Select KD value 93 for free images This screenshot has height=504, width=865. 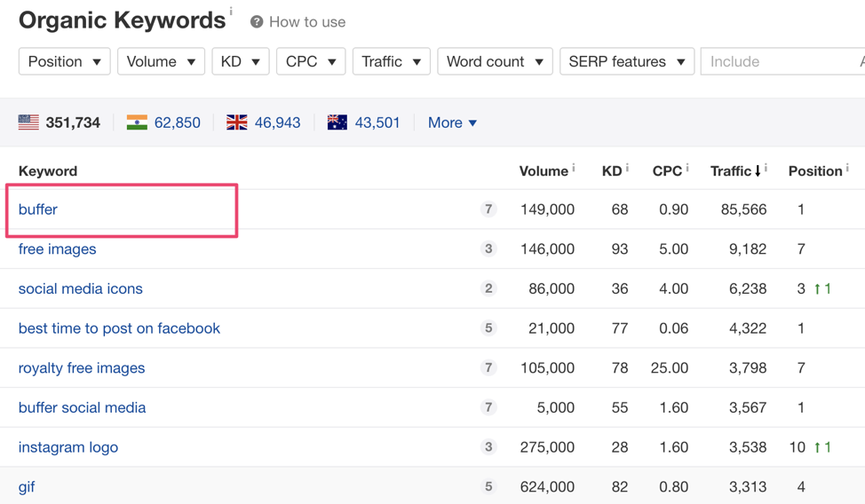pyautogui.click(x=620, y=248)
